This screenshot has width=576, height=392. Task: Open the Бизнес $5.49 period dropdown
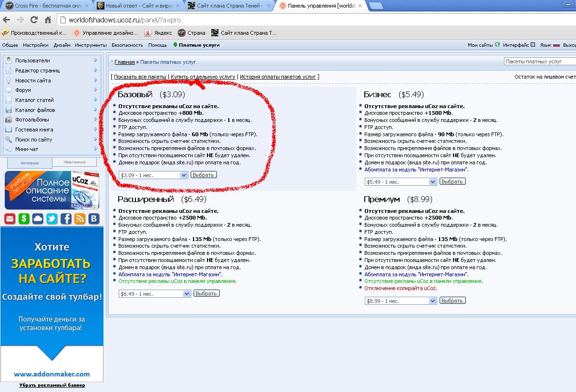(x=401, y=182)
